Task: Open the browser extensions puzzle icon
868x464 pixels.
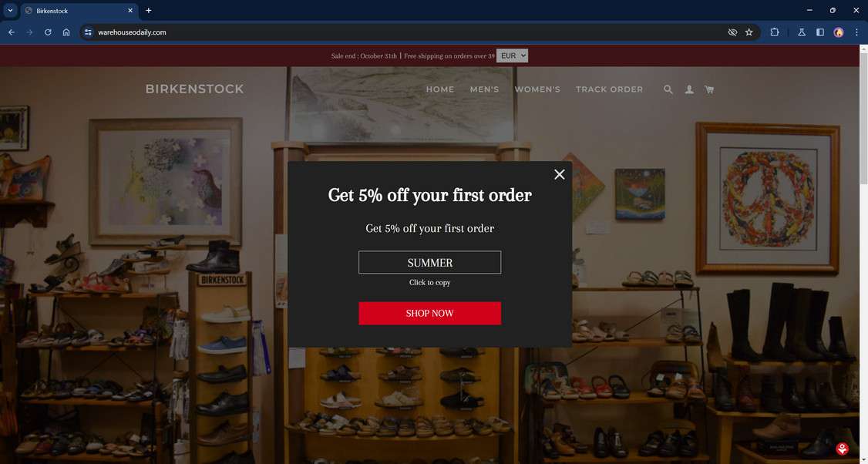Action: click(775, 32)
